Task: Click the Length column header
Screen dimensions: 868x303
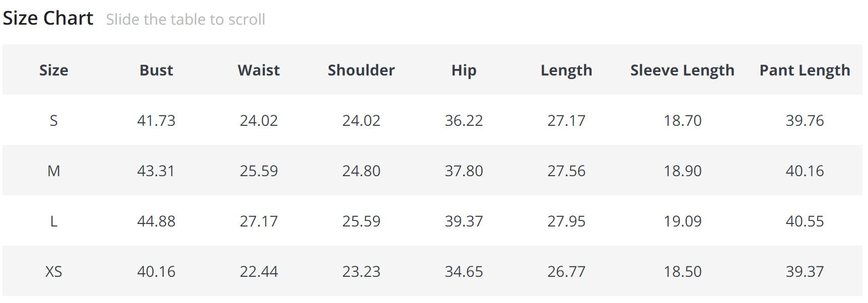Action: (x=566, y=70)
